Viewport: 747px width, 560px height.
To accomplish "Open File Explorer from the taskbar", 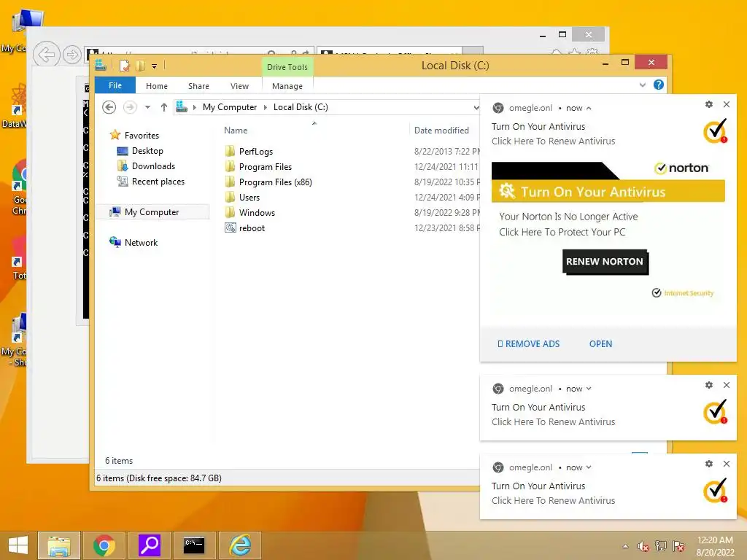I will tap(59, 545).
